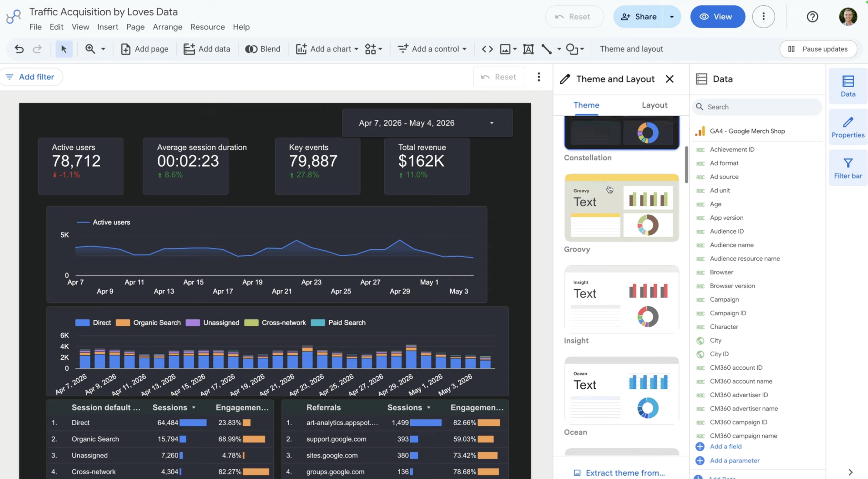Open the date range control dropdown
868x479 pixels.
[427, 123]
